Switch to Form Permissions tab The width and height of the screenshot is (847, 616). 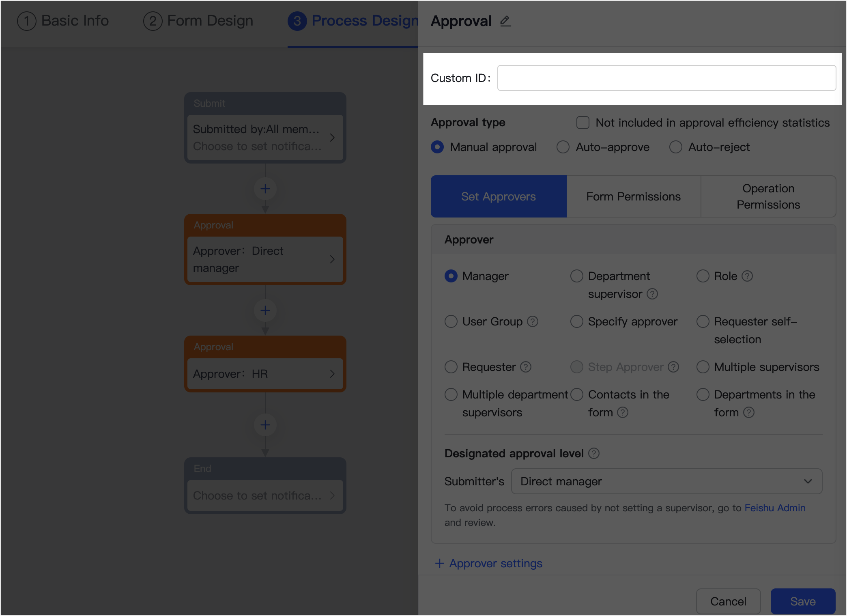click(x=634, y=196)
